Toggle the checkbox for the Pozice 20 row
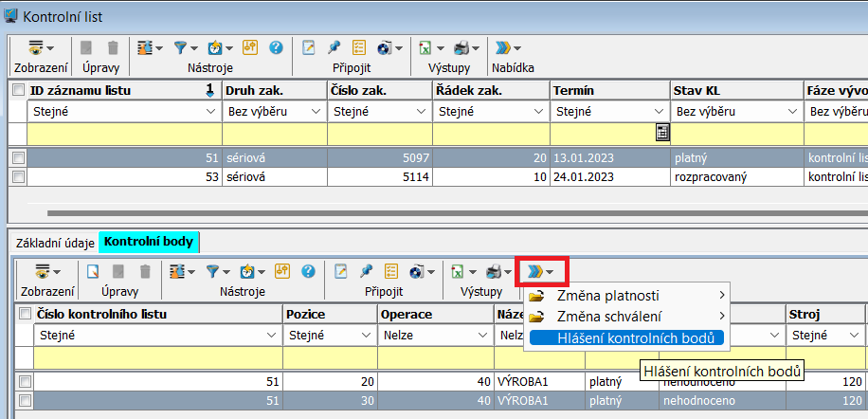This screenshot has width=868, height=419. pos(25,381)
